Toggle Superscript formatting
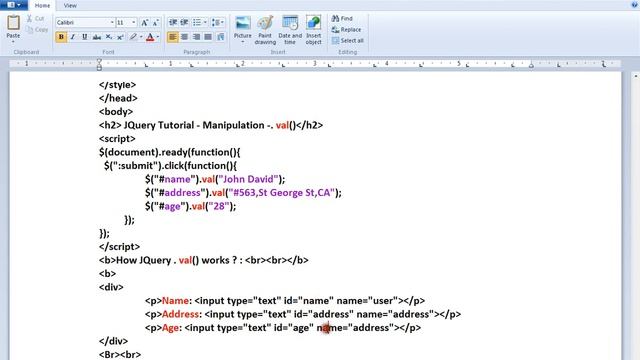 pyautogui.click(x=120, y=37)
